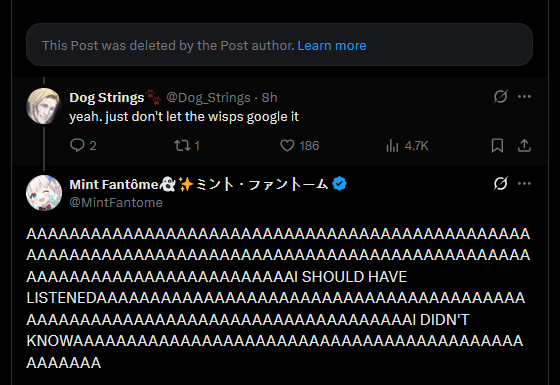Image resolution: width=560 pixels, height=385 pixels.
Task: Open more options on Mint Fantôme post
Action: [x=524, y=184]
